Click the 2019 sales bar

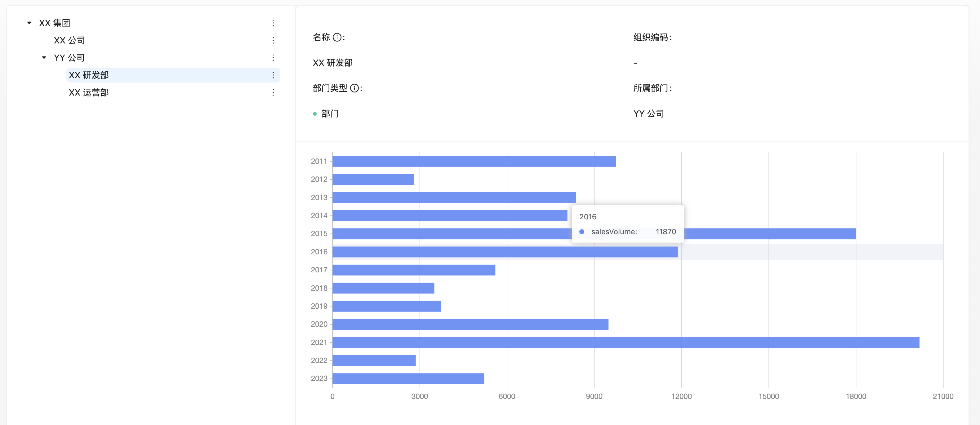[x=386, y=306]
